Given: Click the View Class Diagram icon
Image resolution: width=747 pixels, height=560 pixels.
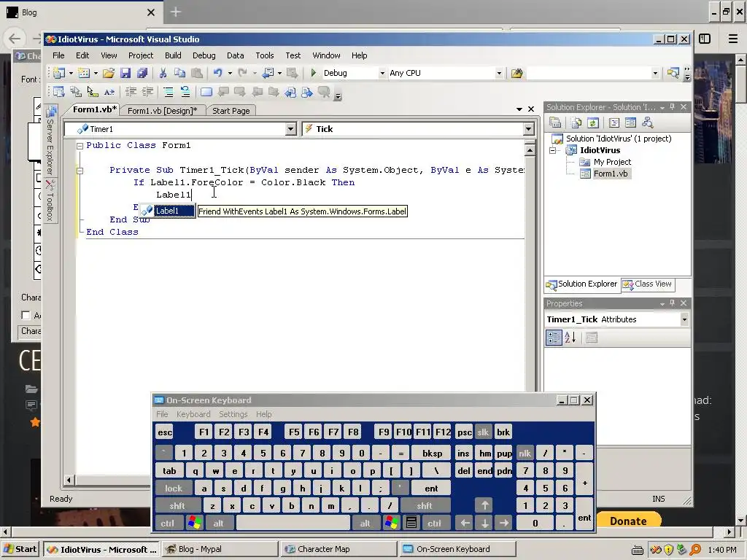Looking at the screenshot, I should point(648,122).
